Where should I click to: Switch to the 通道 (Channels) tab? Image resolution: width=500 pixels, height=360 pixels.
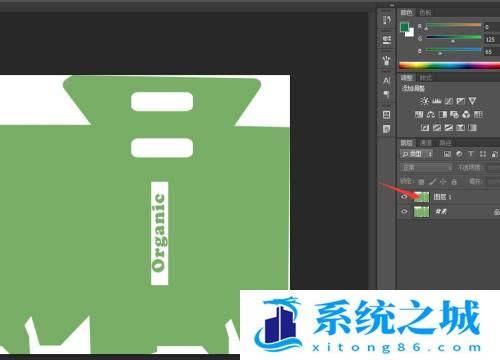click(426, 143)
